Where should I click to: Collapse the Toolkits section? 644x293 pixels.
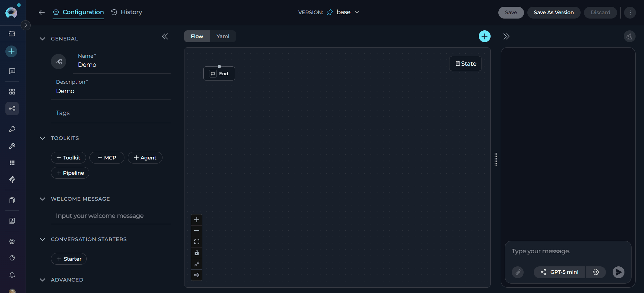pyautogui.click(x=42, y=138)
